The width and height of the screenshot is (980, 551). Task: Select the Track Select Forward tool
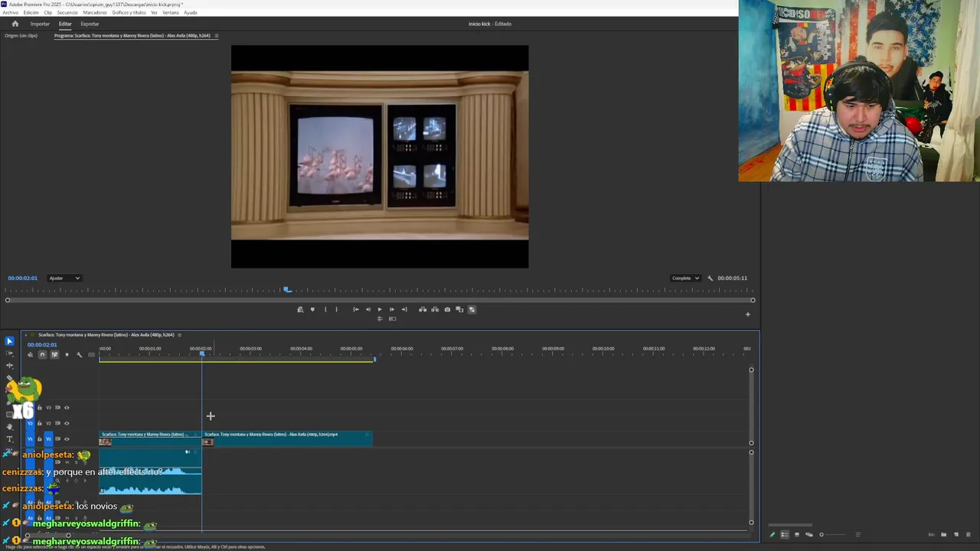(10, 353)
